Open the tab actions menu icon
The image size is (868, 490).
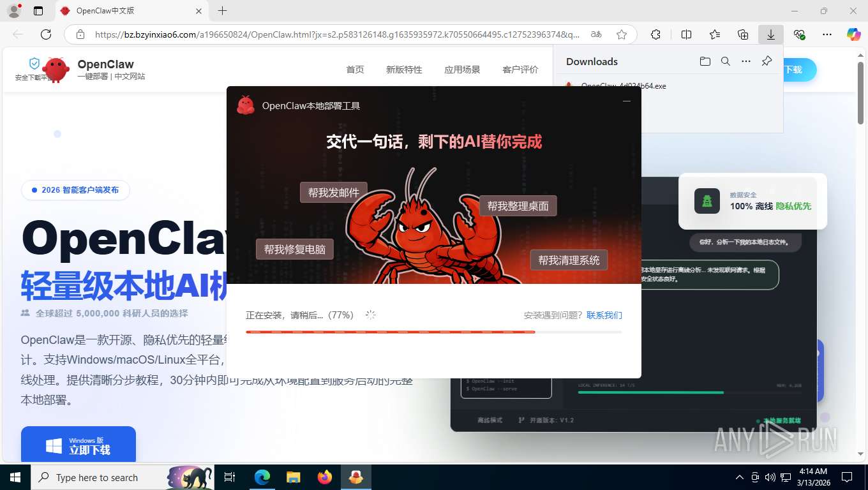38,11
